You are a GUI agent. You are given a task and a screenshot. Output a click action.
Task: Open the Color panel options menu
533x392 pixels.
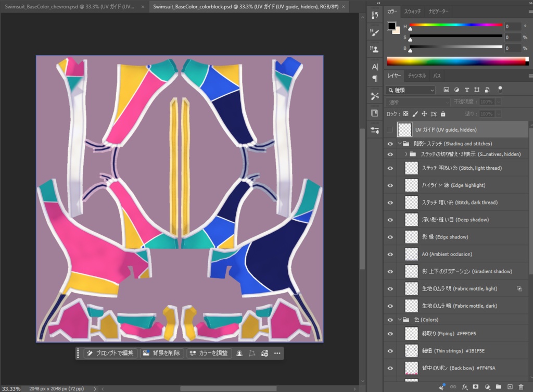530,11
